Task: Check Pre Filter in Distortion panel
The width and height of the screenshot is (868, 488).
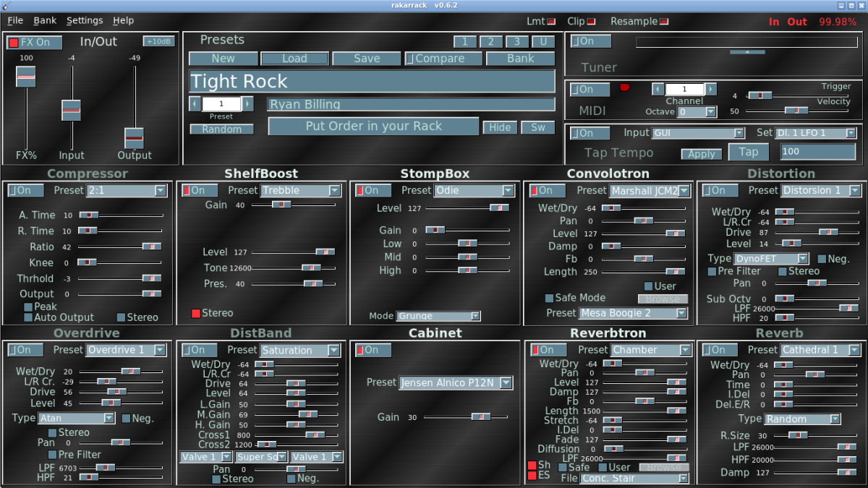Action: (x=712, y=272)
